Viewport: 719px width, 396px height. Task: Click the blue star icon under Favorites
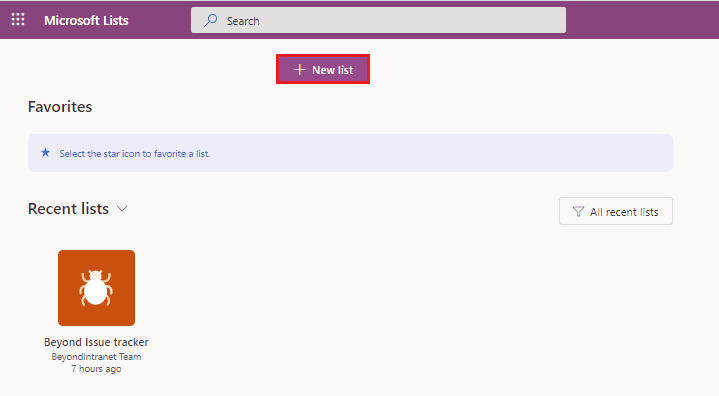coord(45,153)
